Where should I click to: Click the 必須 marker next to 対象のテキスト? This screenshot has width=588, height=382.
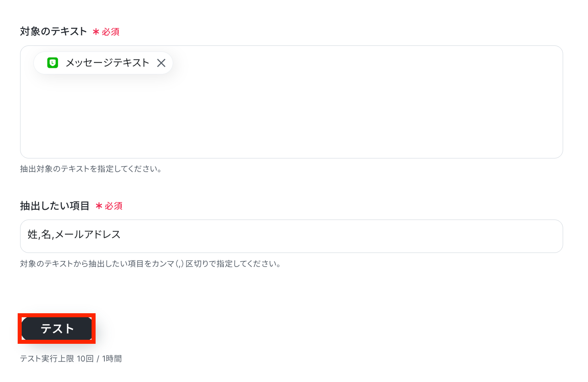[x=110, y=32]
